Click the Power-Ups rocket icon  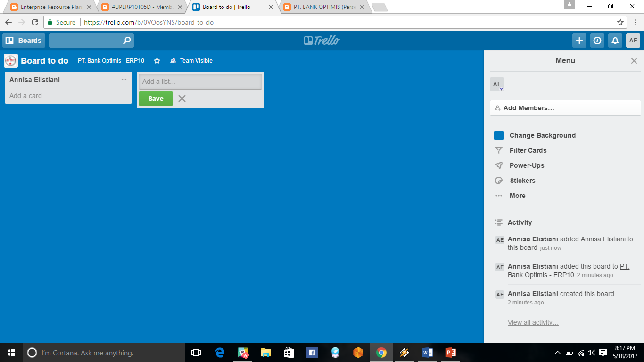point(499,165)
